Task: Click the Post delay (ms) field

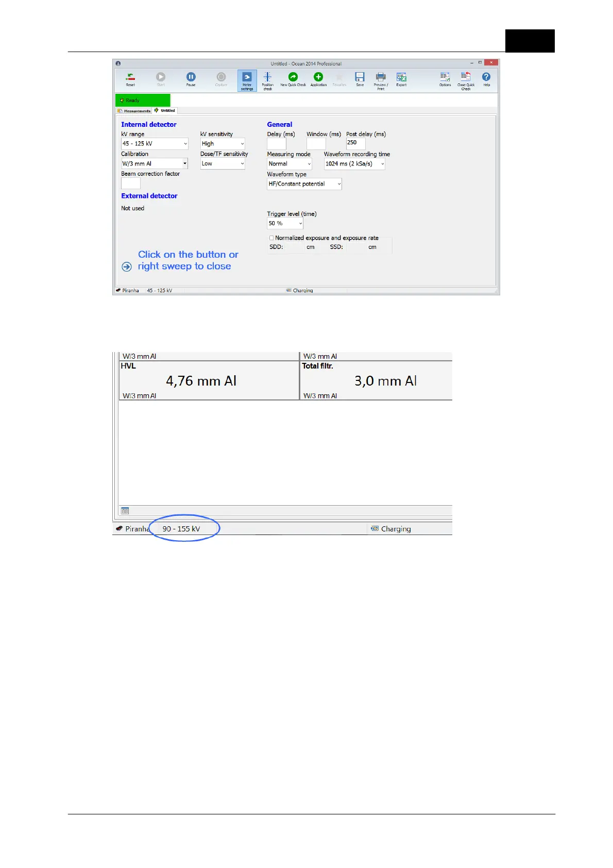Action: (x=356, y=143)
